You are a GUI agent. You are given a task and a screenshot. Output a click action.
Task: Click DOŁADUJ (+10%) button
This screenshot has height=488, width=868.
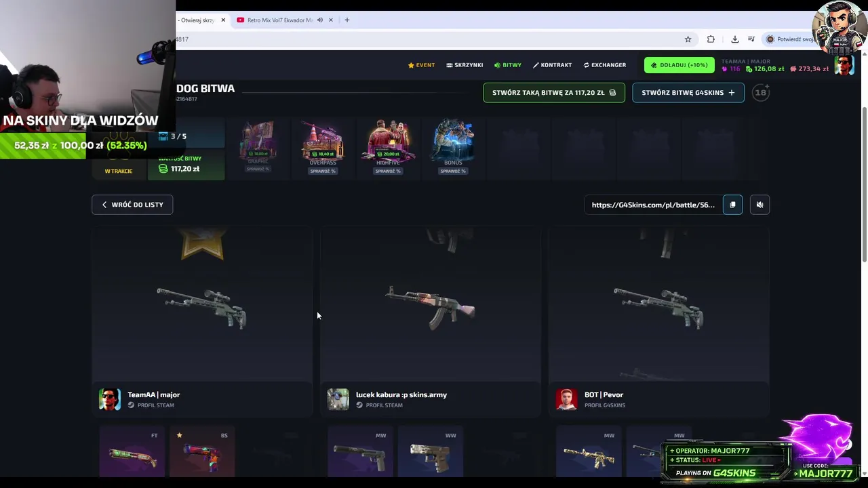click(x=679, y=65)
